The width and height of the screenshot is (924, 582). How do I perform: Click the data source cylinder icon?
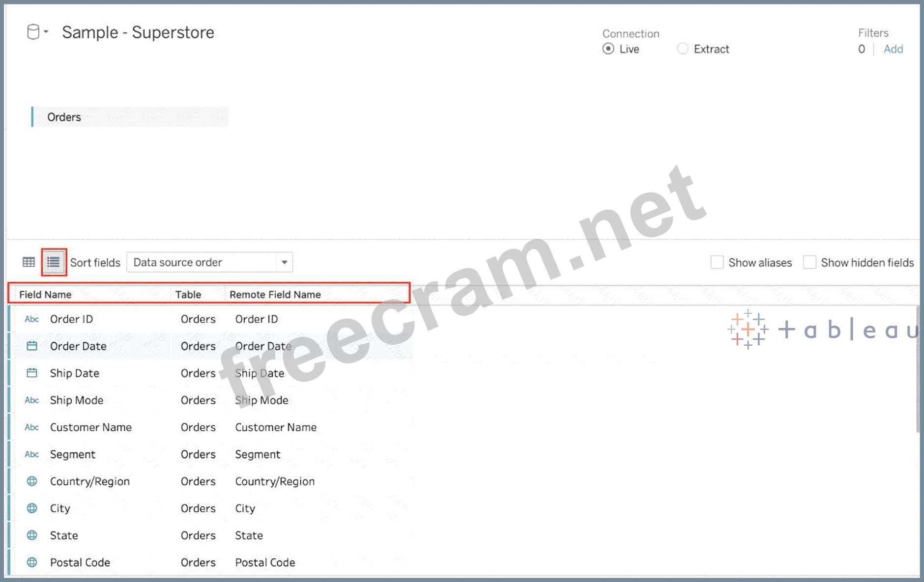pyautogui.click(x=33, y=32)
